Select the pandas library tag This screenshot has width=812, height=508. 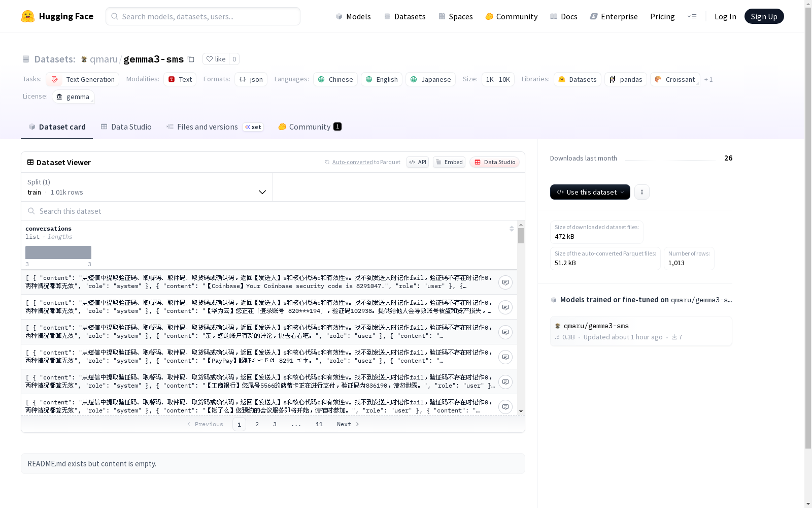point(626,79)
